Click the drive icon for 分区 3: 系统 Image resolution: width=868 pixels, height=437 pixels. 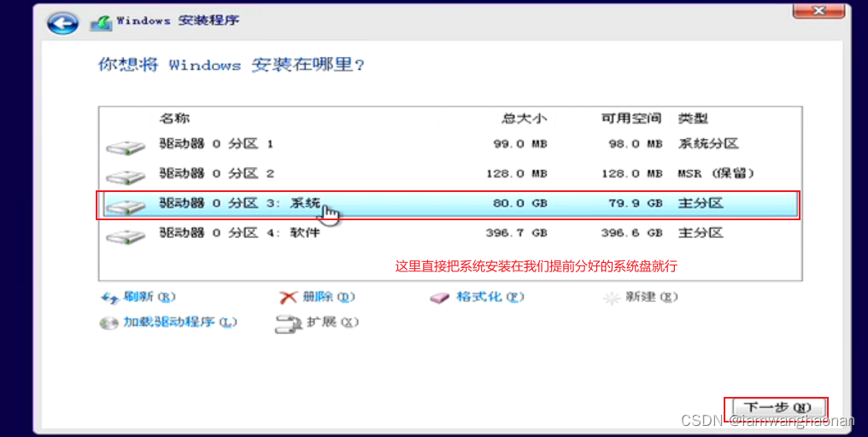pyautogui.click(x=126, y=207)
